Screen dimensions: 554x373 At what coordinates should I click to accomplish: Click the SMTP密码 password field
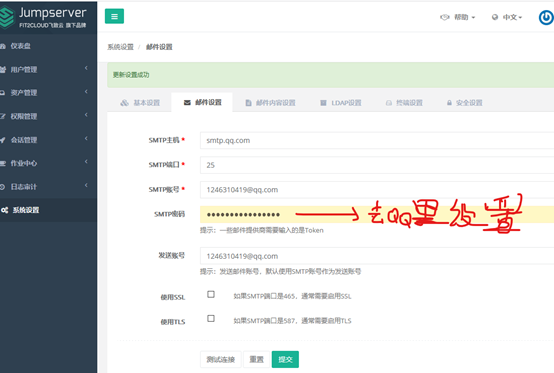(377, 214)
